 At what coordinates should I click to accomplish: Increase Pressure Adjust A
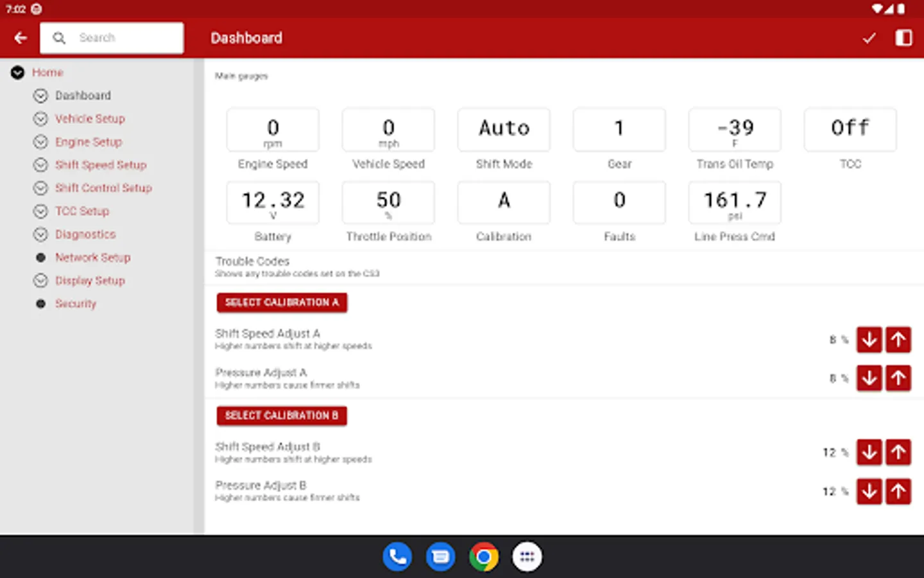[898, 378]
